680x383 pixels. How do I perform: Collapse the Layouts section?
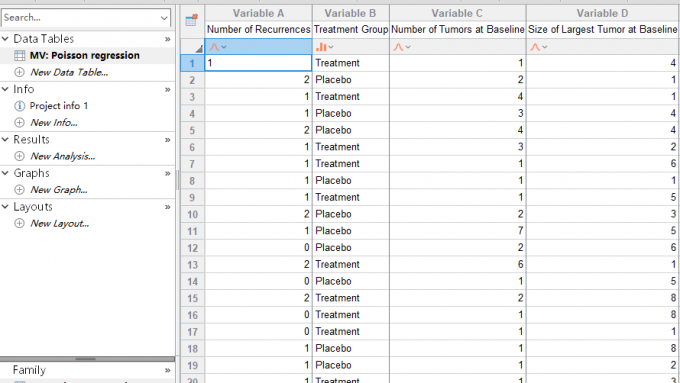point(5,207)
